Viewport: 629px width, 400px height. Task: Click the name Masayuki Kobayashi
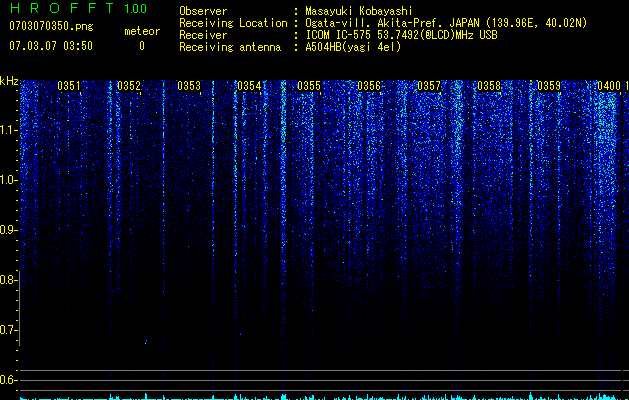coord(359,11)
